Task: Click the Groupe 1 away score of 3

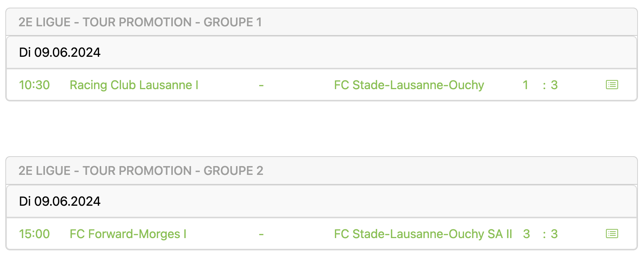Action: click(x=554, y=85)
